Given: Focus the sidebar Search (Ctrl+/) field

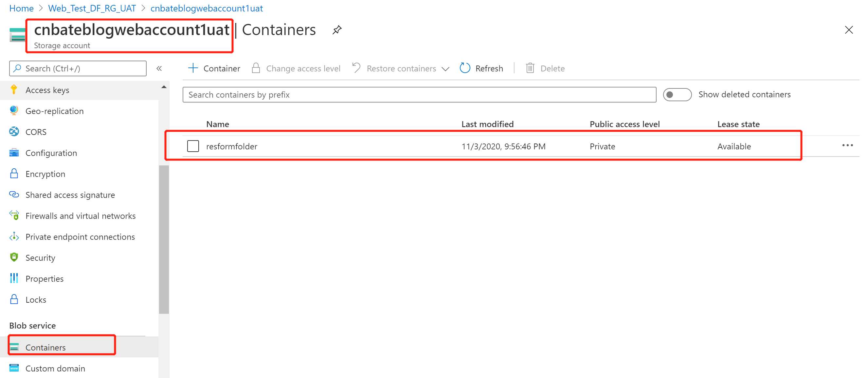Looking at the screenshot, I should pos(78,68).
